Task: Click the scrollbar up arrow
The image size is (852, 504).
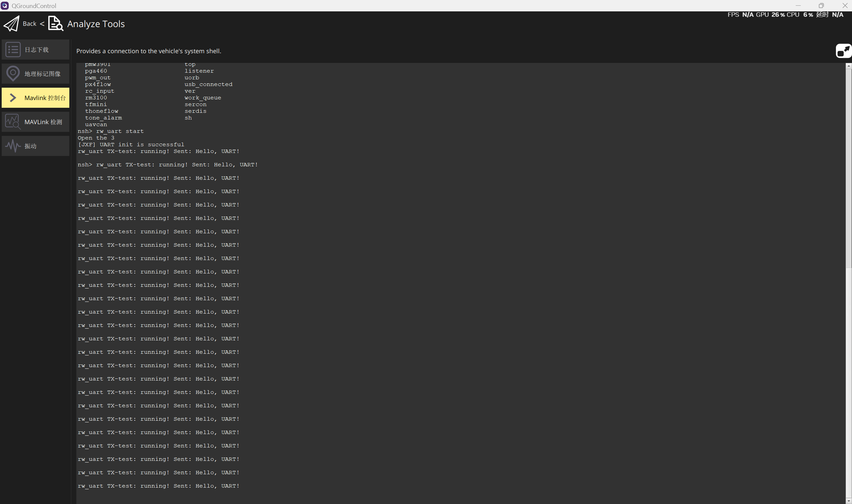Action: tap(848, 66)
